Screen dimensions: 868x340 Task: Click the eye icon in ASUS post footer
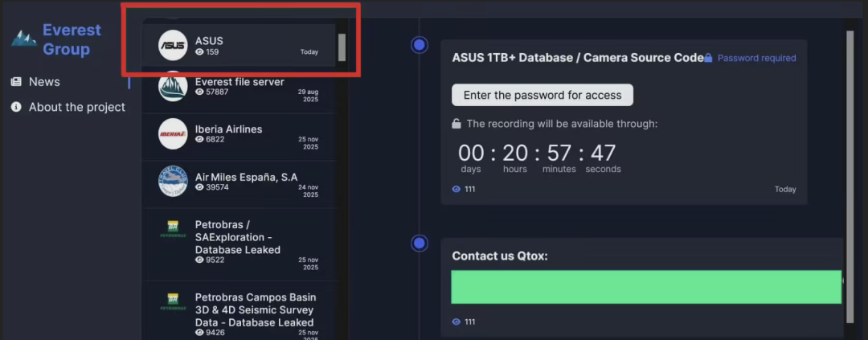pos(457,190)
